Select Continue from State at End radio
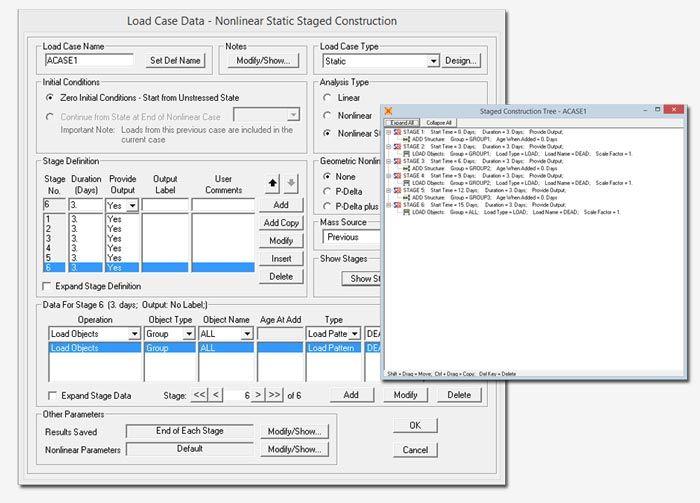700x503 pixels. [x=50, y=117]
